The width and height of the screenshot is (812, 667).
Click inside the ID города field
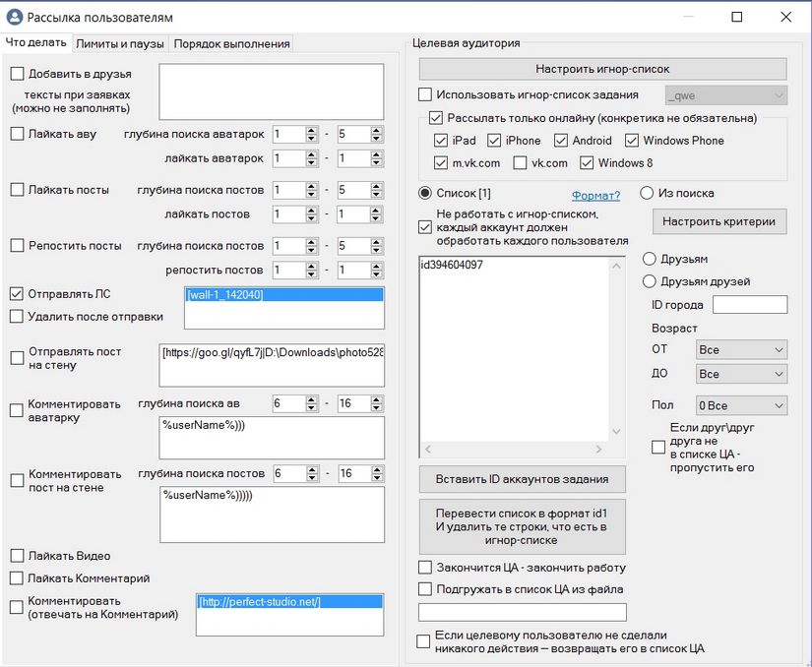click(x=749, y=305)
